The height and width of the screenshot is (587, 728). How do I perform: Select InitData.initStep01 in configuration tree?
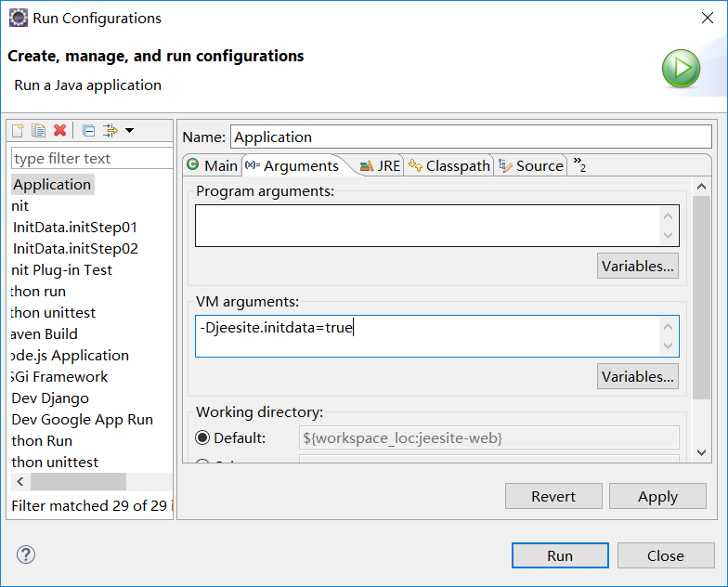[x=75, y=227]
